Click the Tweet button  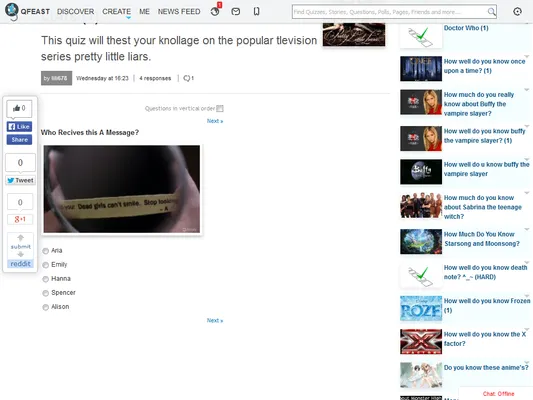[x=20, y=180]
